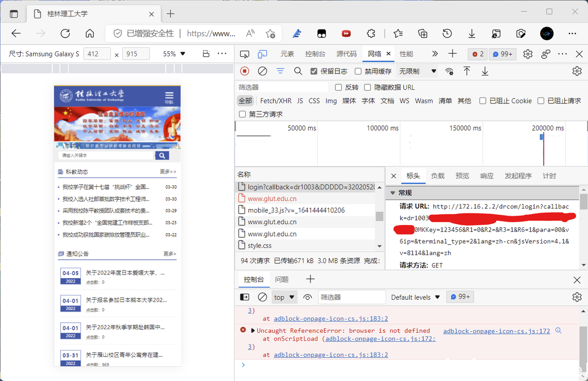Image resolution: width=588 pixels, height=381 pixels.
Task: Enable Disable cache checkbox
Action: point(358,71)
